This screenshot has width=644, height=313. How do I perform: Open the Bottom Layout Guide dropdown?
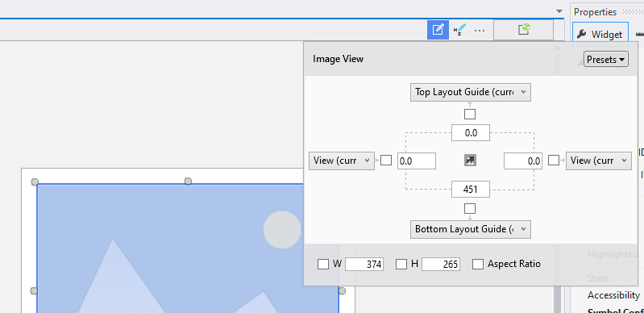tap(470, 229)
